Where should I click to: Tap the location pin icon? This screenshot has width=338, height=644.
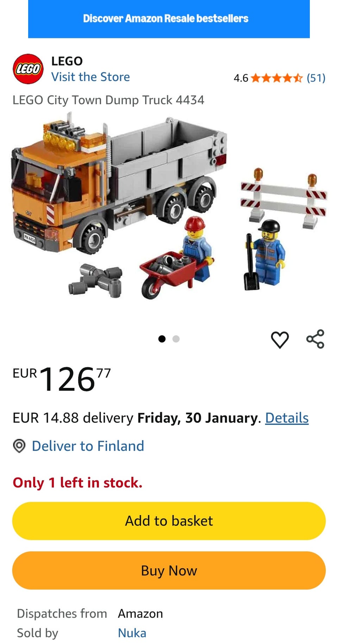coord(19,446)
